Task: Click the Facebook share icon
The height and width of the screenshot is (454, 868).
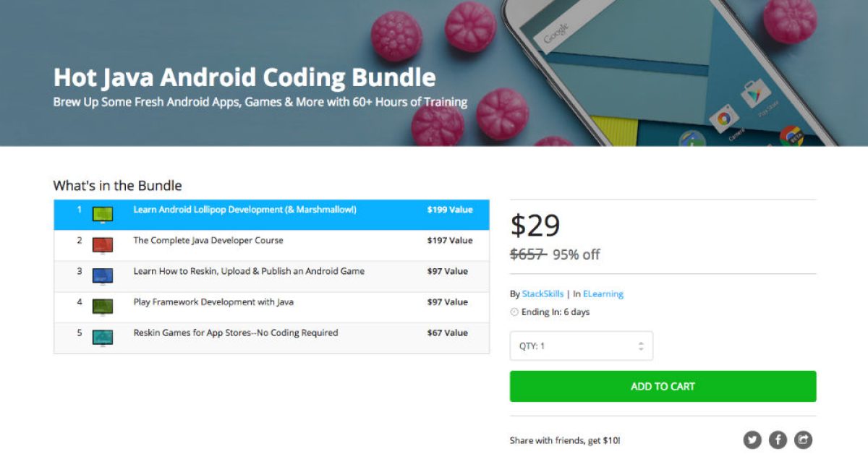Action: pyautogui.click(x=778, y=440)
